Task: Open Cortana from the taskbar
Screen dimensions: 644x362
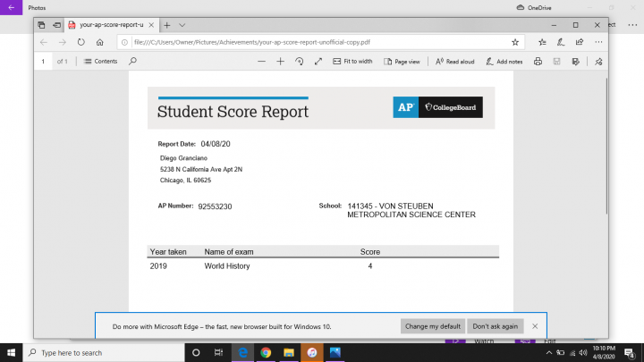Action: (196, 352)
